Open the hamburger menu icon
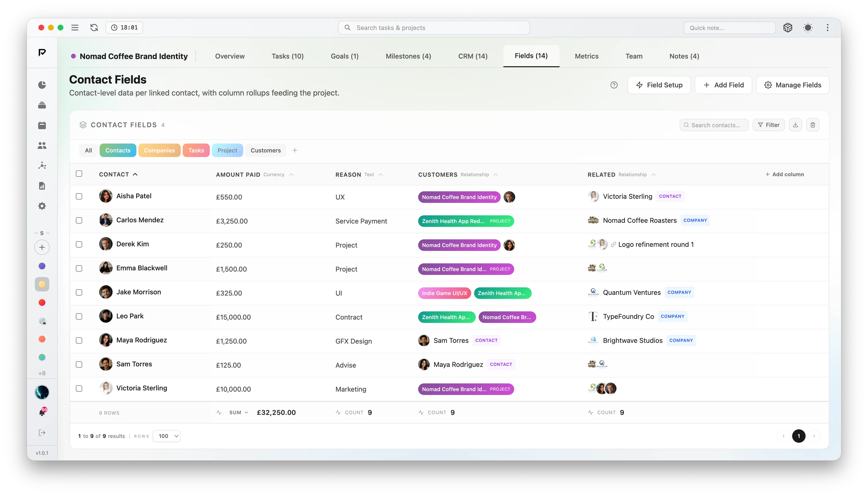Image resolution: width=868 pixels, height=496 pixels. (75, 28)
